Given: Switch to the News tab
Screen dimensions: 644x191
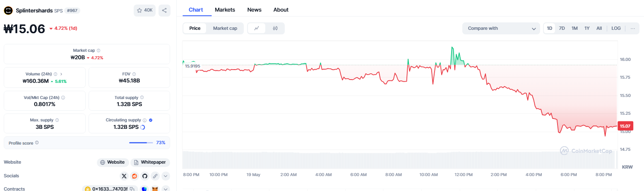Looking at the screenshot, I should pos(254,10).
